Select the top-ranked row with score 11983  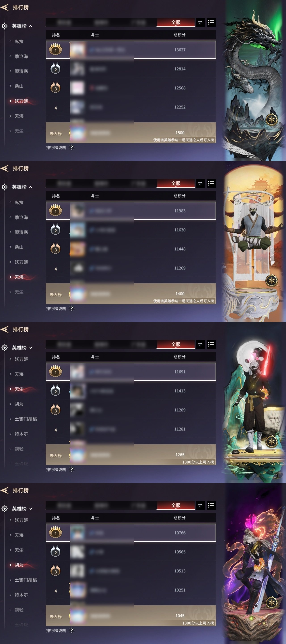click(131, 211)
